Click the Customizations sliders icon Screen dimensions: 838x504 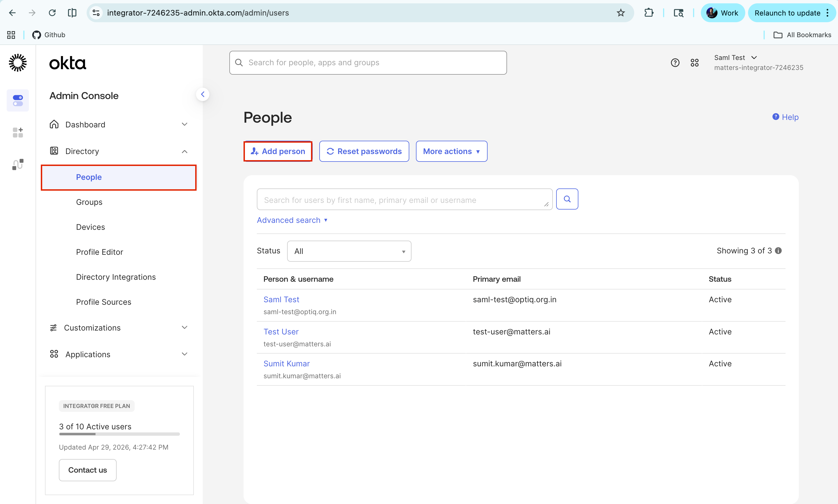53,327
